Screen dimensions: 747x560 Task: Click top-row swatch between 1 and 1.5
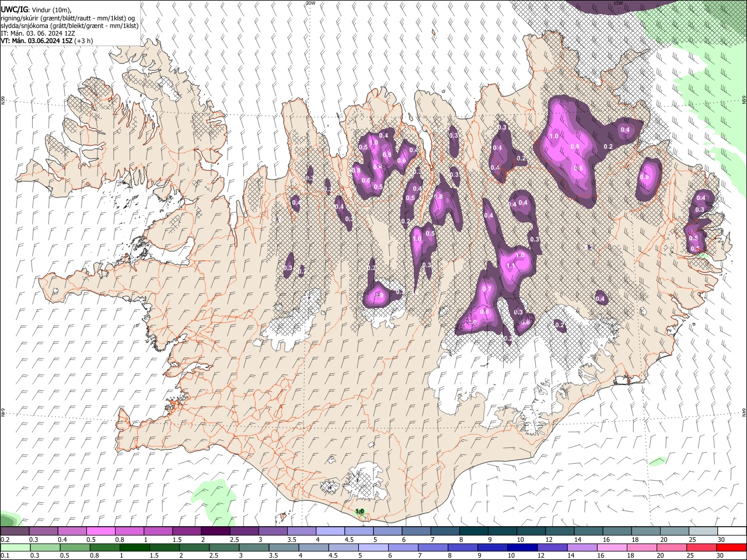tap(158, 531)
